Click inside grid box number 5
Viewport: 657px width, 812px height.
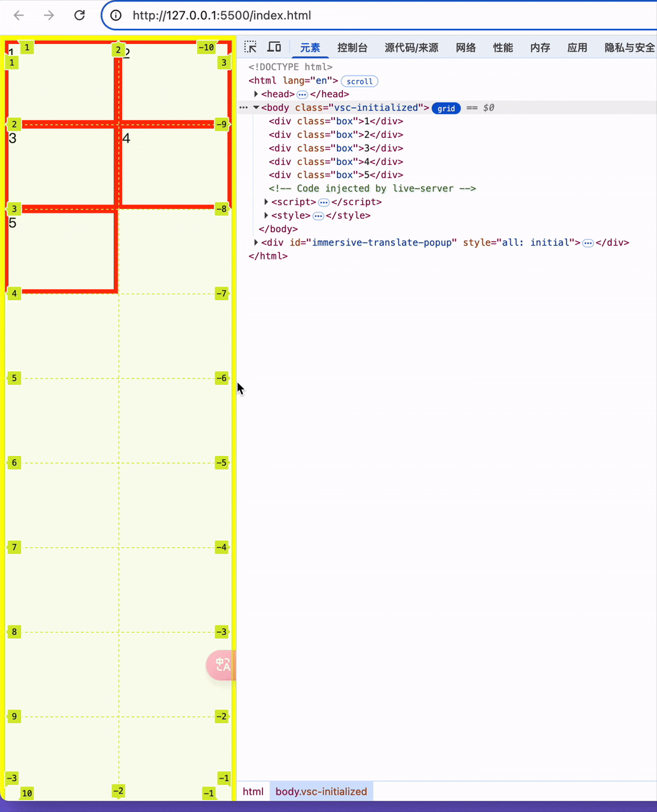[62, 252]
